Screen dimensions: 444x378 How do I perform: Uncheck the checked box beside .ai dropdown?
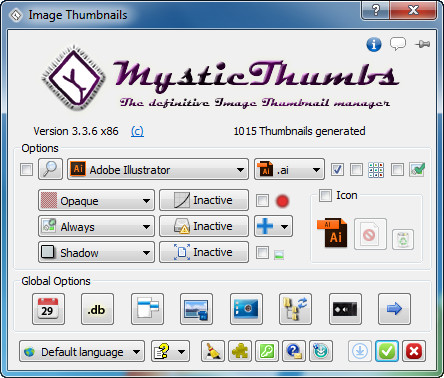coord(337,169)
